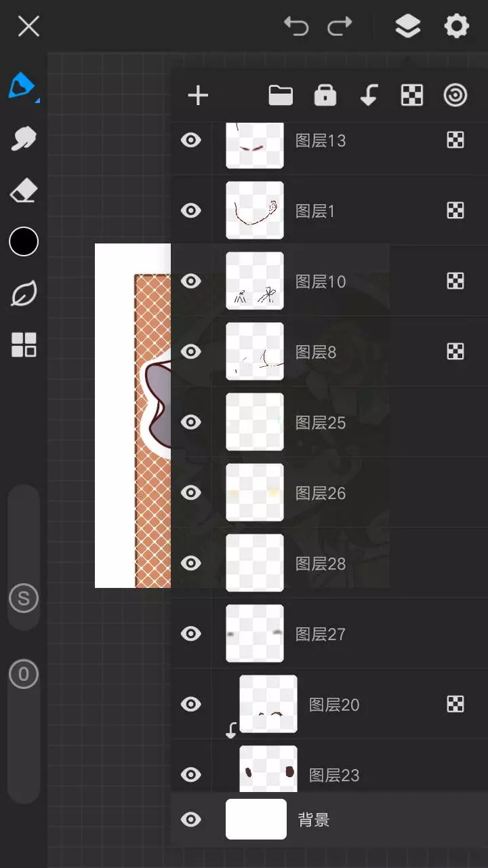Screen dimensions: 488x868
Task: Create a layer folder
Action: [x=281, y=96]
